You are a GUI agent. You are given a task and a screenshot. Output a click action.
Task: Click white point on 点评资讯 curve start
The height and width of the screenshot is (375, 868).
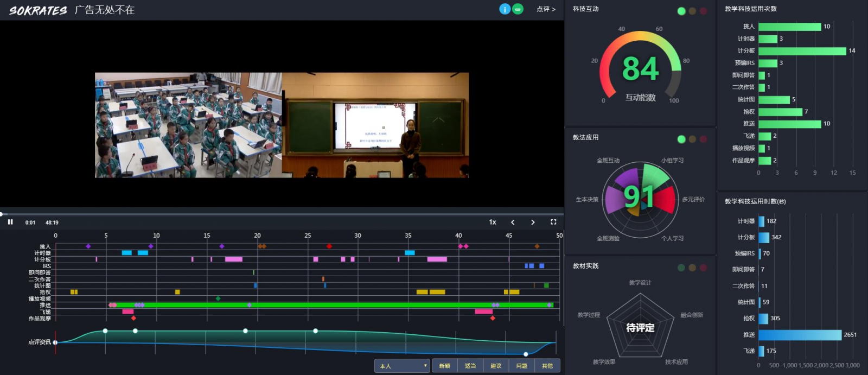tap(55, 342)
